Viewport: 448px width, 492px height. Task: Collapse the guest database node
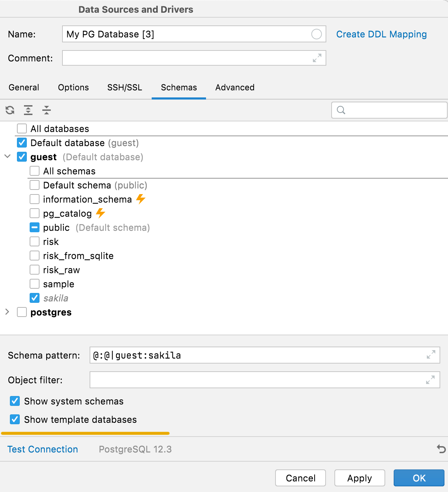[x=7, y=156]
